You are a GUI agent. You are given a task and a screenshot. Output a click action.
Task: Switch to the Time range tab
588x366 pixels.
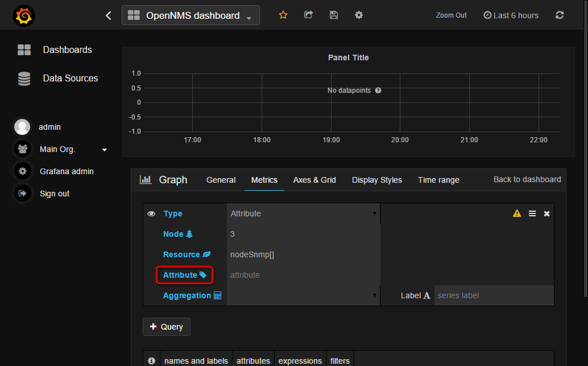(x=439, y=180)
